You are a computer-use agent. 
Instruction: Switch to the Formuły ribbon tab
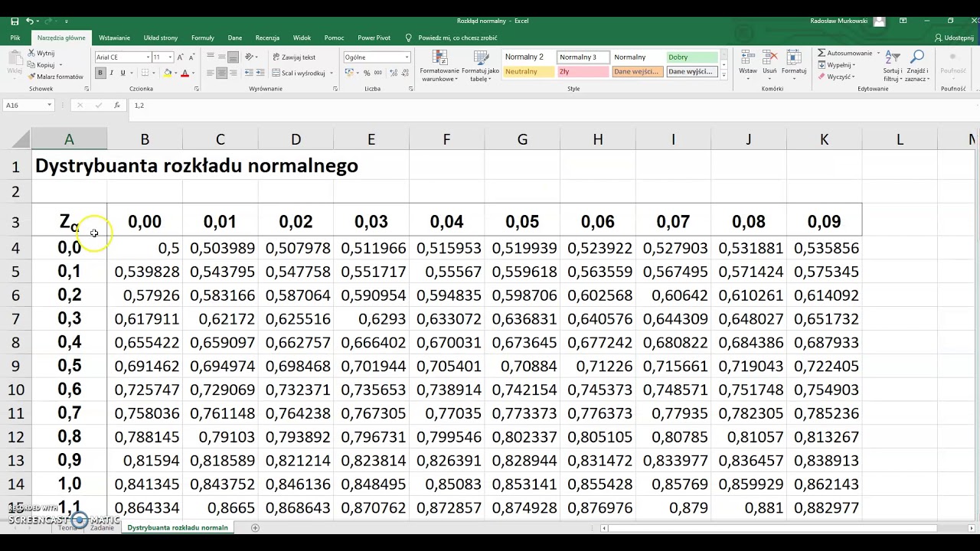pyautogui.click(x=203, y=37)
